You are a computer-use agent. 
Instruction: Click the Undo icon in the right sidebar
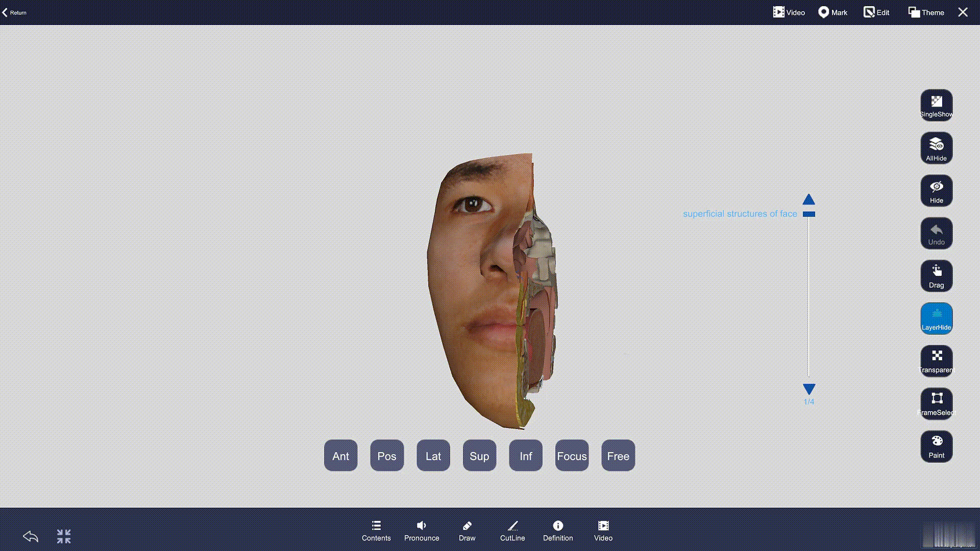936,233
